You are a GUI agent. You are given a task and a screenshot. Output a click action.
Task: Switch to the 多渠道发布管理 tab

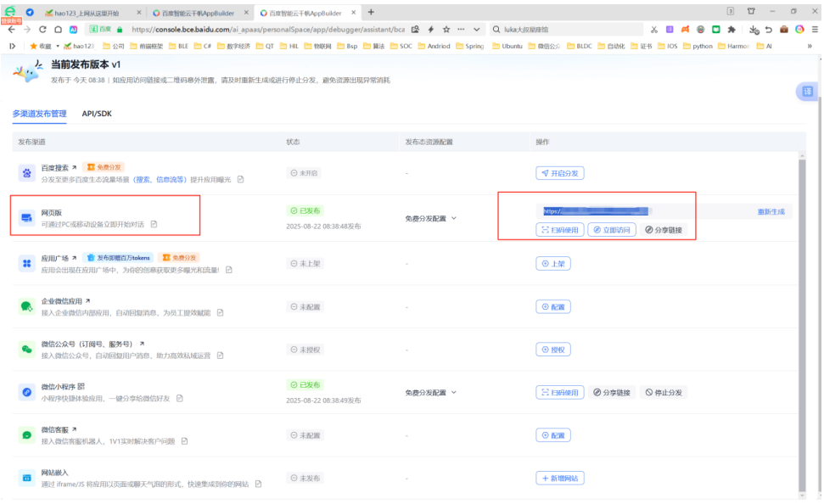tap(39, 114)
